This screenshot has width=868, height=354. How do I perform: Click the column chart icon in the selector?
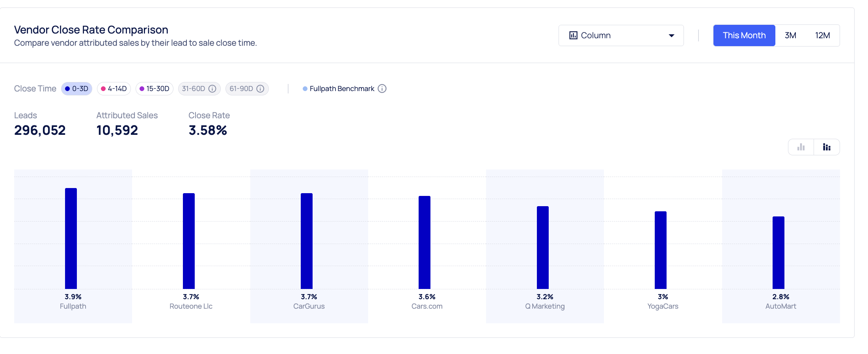(x=574, y=35)
